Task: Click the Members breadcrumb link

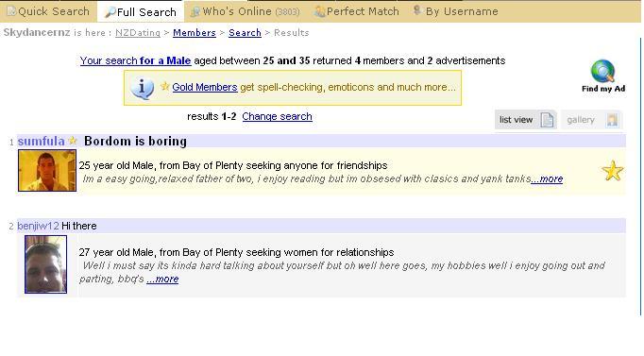Action: coord(195,33)
